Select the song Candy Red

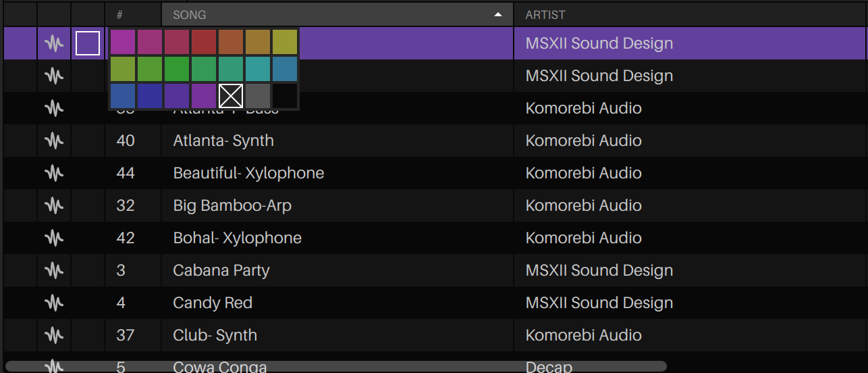(x=213, y=303)
